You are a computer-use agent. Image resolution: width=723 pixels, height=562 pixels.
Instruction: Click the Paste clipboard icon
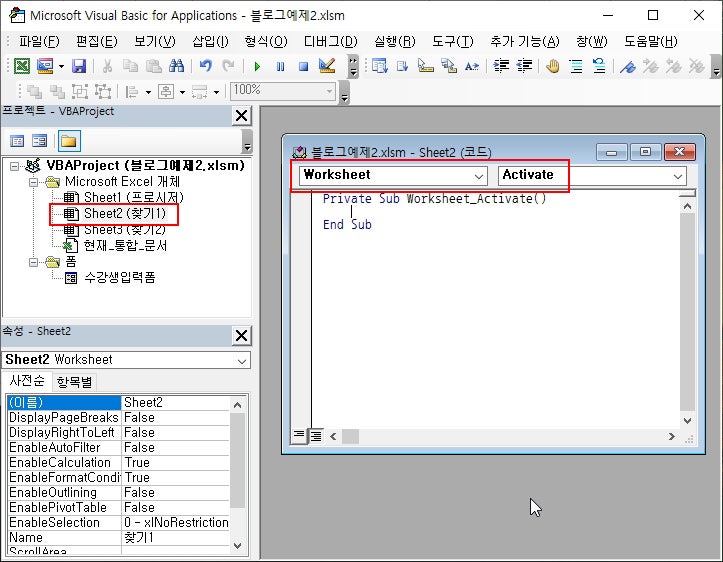pos(154,66)
